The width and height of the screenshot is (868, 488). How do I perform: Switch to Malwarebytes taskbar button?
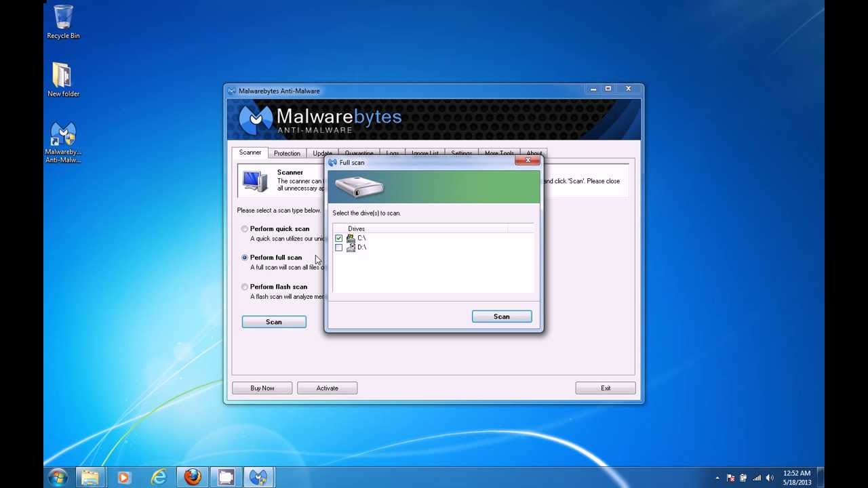click(x=258, y=477)
